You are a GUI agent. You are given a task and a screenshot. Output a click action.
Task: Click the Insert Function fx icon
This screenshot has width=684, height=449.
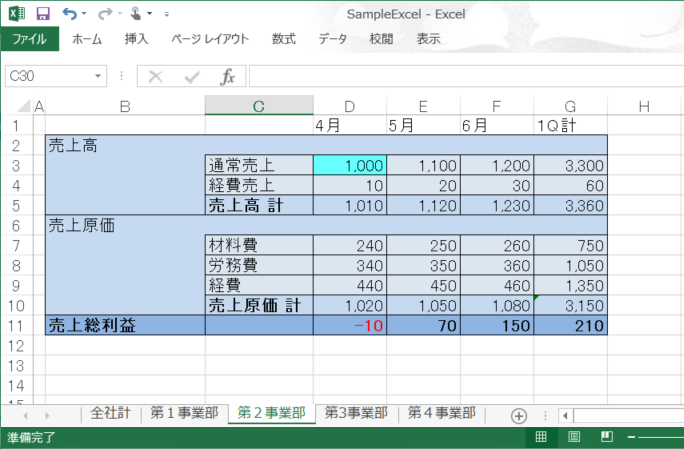(x=227, y=77)
